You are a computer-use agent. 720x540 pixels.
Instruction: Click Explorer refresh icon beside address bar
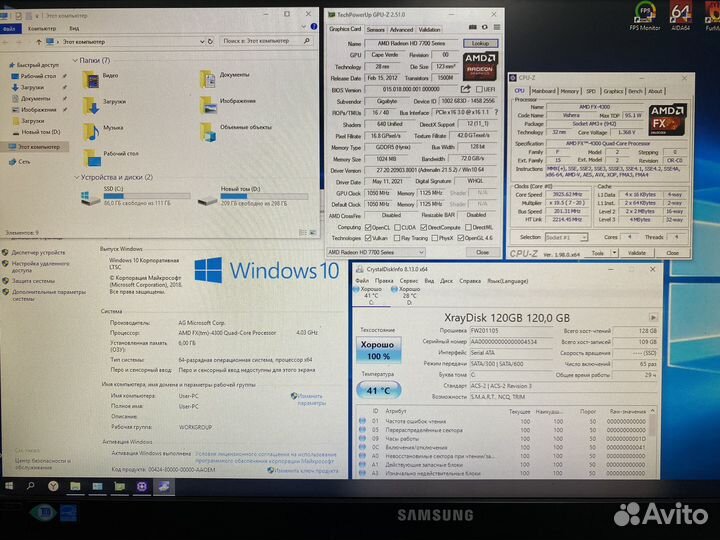[x=210, y=41]
